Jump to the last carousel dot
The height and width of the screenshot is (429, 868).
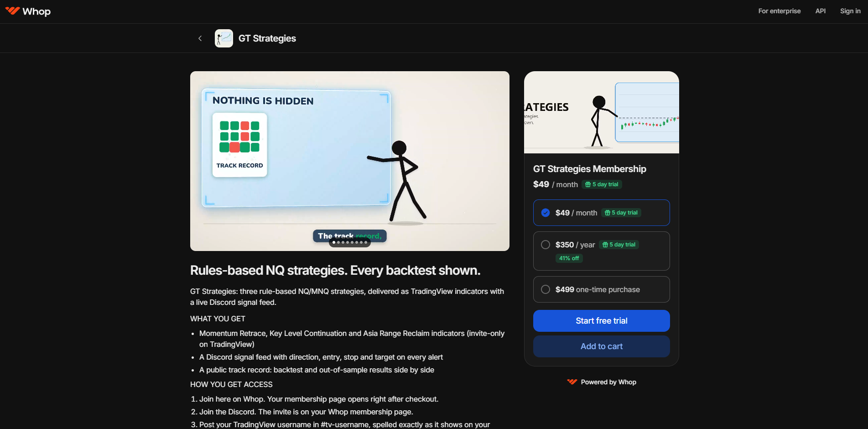366,242
